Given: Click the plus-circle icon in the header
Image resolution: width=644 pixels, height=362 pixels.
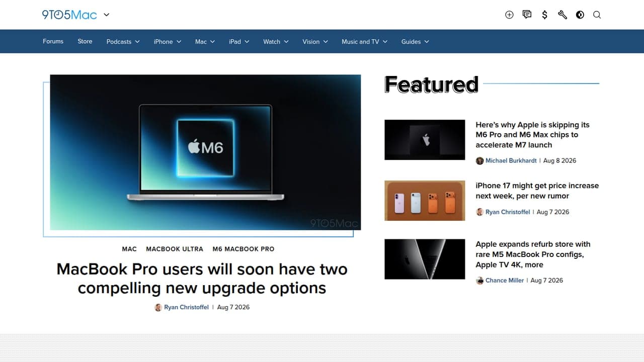Looking at the screenshot, I should [x=509, y=15].
